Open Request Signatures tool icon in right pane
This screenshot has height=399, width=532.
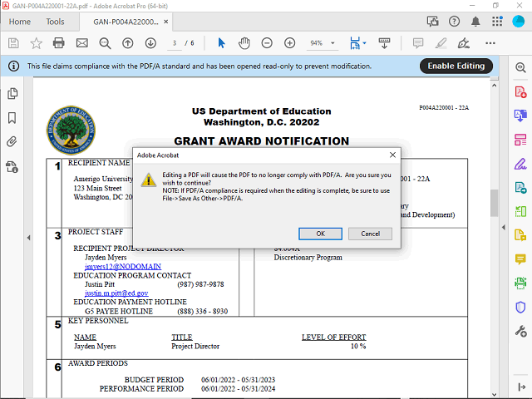(x=520, y=188)
